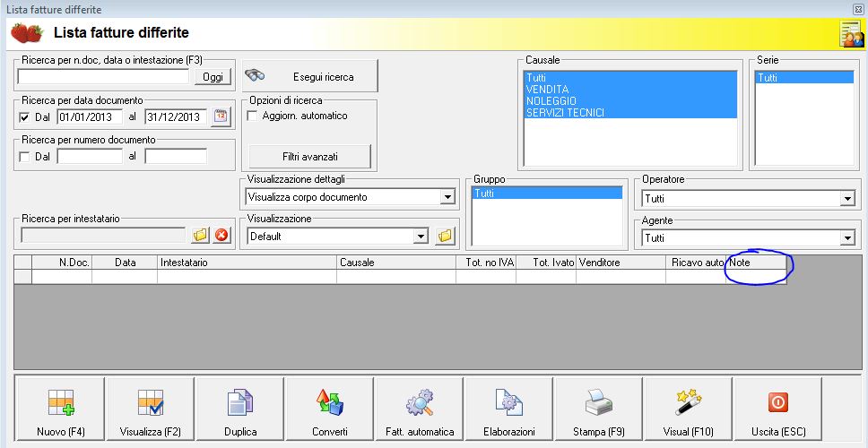
Task: Open Fatt. automatica tool
Action: point(420,409)
